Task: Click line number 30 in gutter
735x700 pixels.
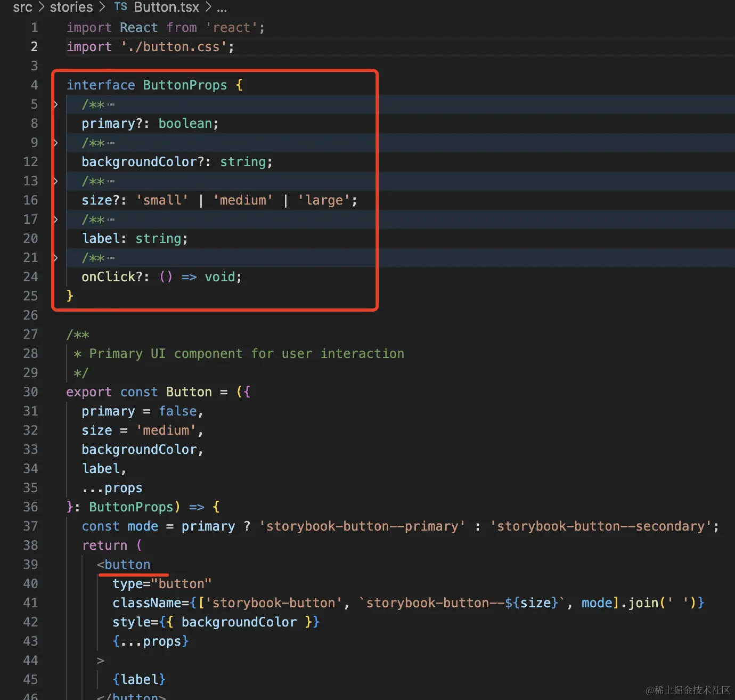Action: (x=30, y=392)
